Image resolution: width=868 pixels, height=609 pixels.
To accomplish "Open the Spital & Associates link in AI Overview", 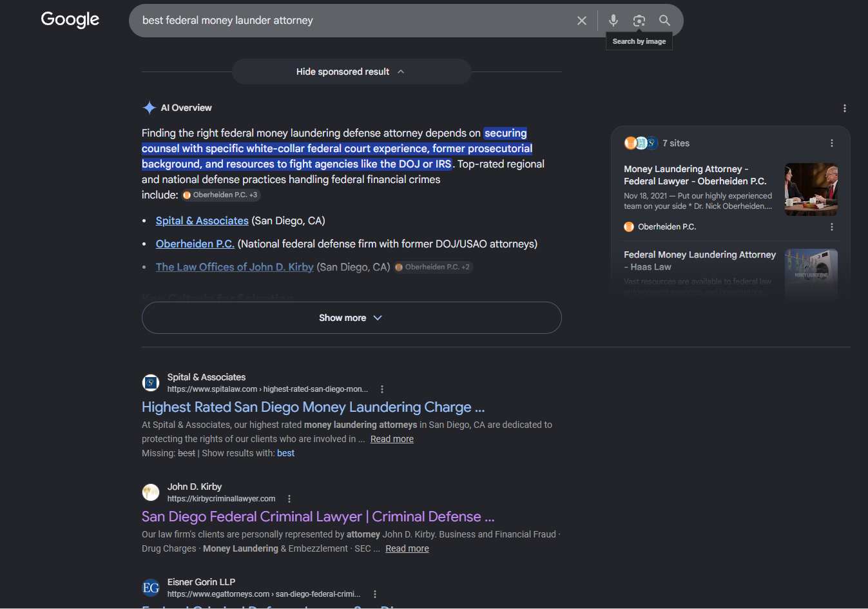I will click(202, 221).
